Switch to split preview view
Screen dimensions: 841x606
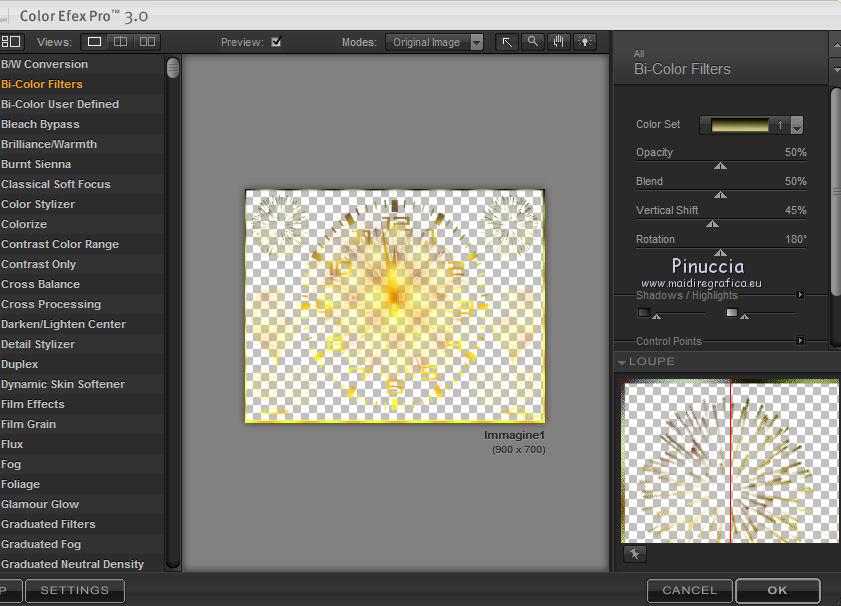click(121, 42)
